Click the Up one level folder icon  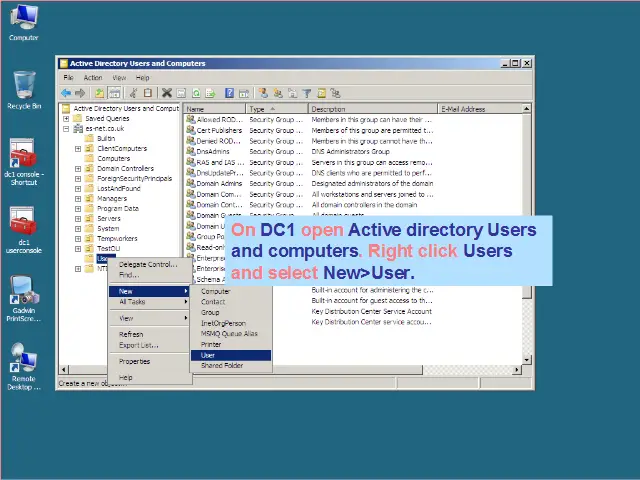click(100, 93)
